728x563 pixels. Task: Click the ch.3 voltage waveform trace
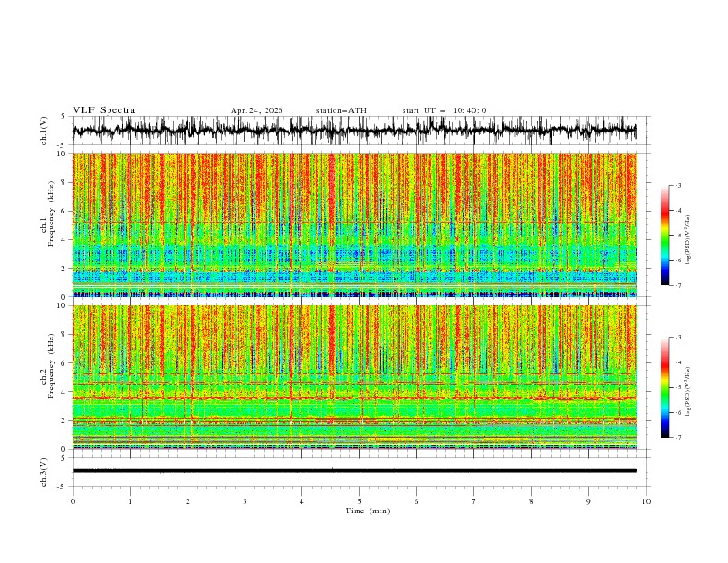click(x=354, y=471)
